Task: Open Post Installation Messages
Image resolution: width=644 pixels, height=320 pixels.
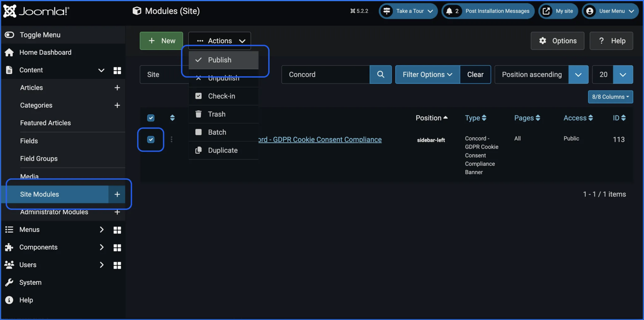Action: [488, 11]
